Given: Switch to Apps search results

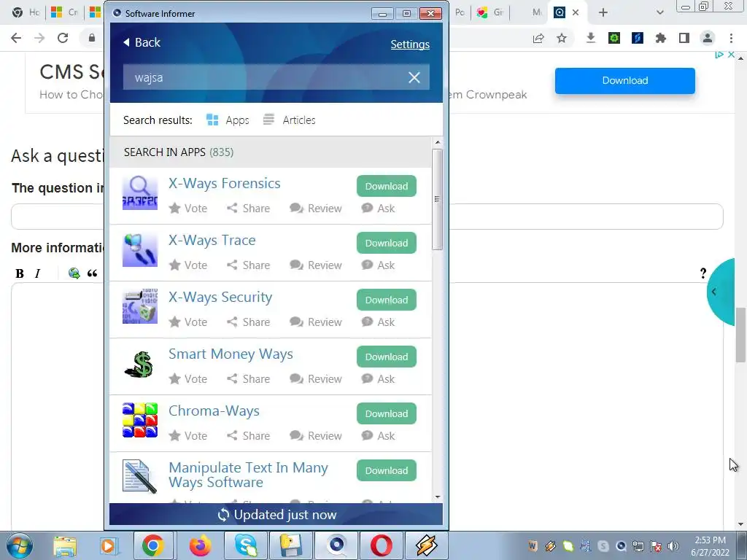Looking at the screenshot, I should 228,120.
